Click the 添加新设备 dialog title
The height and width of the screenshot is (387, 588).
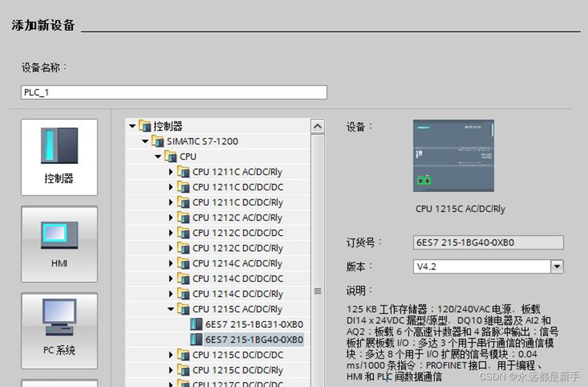coord(43,25)
